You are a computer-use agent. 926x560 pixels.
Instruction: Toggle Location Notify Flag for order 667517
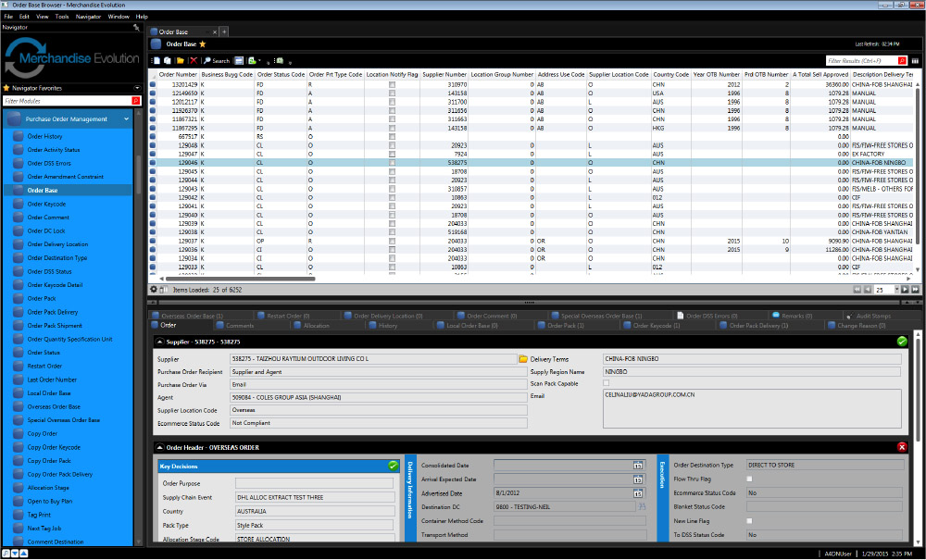tap(392, 137)
